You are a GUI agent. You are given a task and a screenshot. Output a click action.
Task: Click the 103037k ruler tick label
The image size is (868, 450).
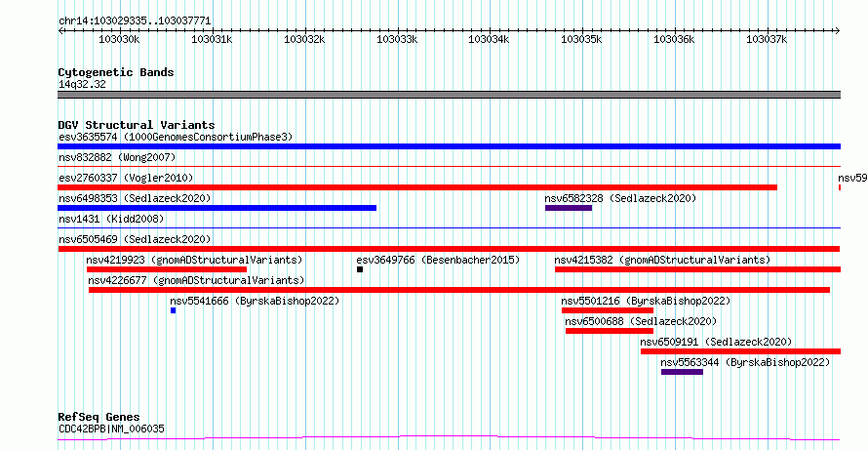[767, 39]
